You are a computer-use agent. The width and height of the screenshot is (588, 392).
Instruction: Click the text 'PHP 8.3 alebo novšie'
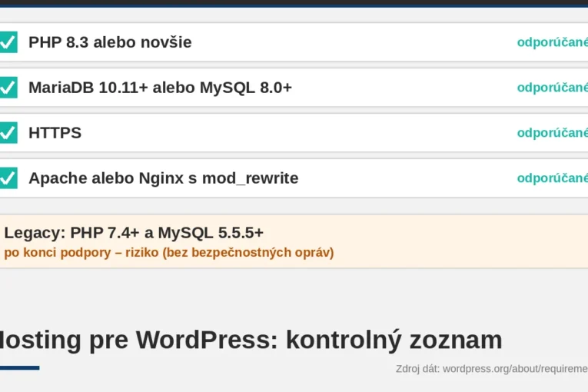110,42
